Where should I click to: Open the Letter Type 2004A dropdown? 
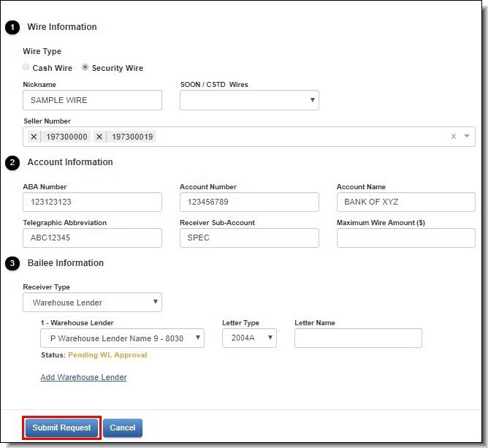pyautogui.click(x=249, y=338)
